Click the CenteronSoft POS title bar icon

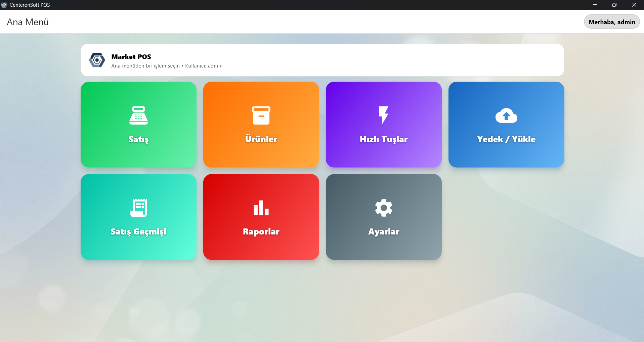4,5
